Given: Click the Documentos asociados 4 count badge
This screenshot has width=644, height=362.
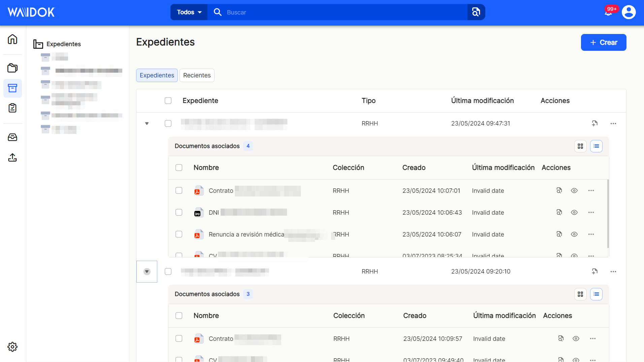Looking at the screenshot, I should (248, 146).
